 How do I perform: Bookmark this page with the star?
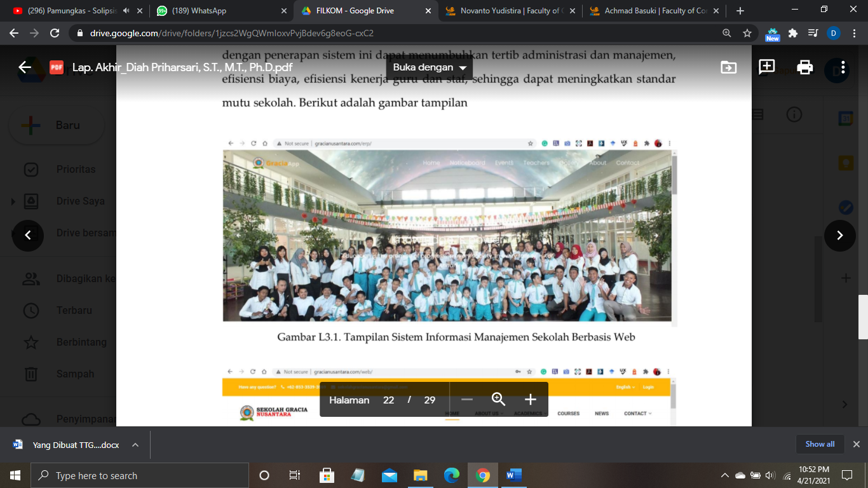(x=747, y=33)
